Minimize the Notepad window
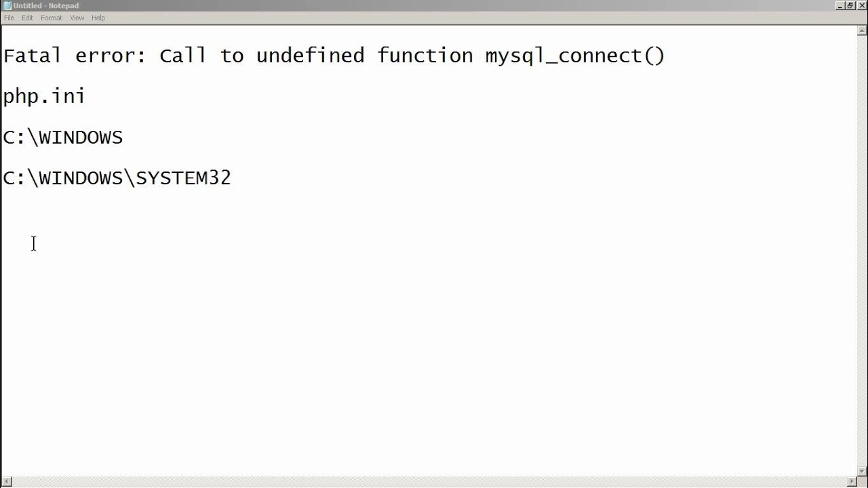The image size is (868, 488). (840, 5)
